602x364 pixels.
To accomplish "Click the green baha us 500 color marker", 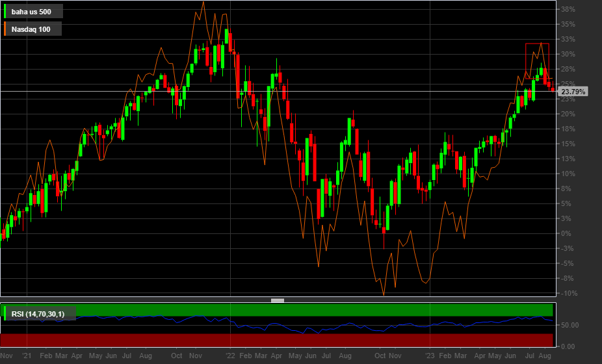I will [x=5, y=12].
